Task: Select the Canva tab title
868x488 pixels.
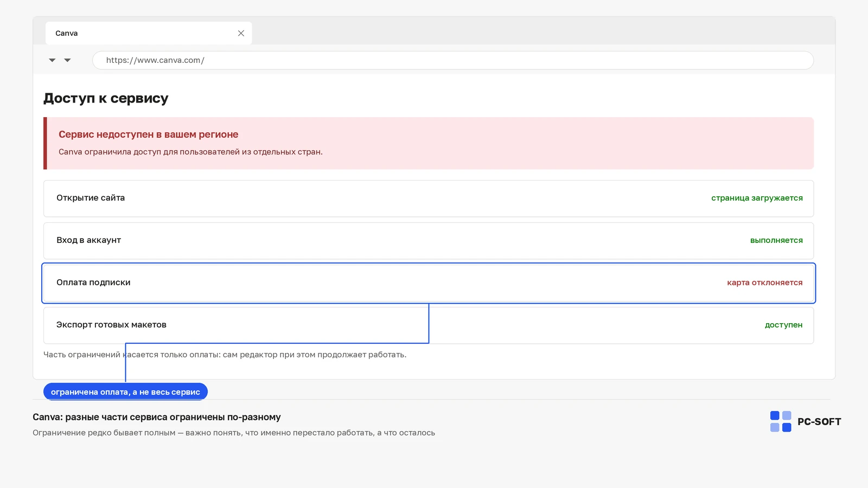Action: (66, 33)
